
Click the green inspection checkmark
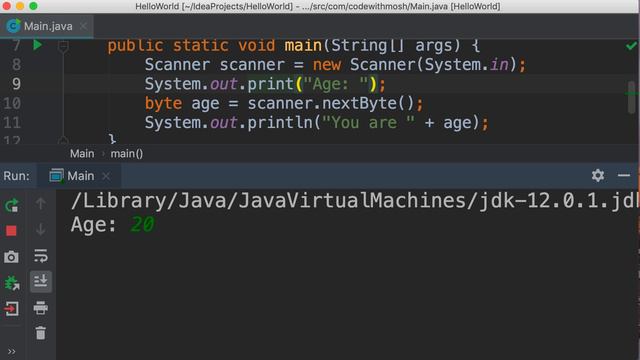pos(631,45)
